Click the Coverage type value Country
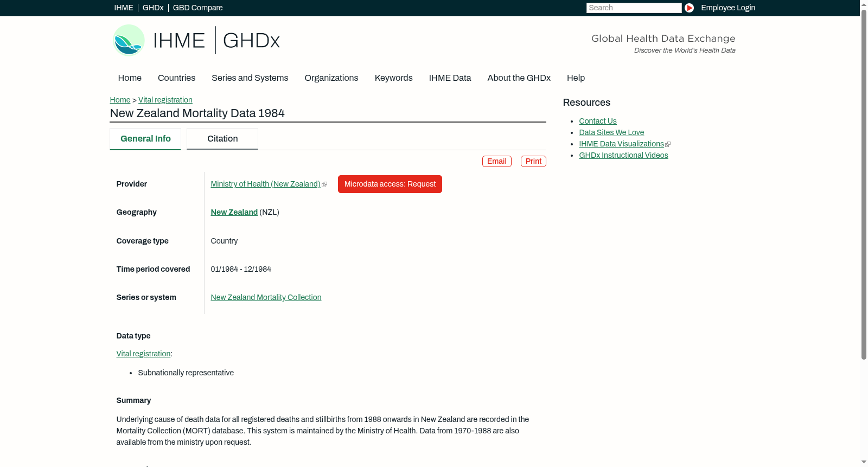Viewport: 868px width, 467px height. tap(224, 241)
